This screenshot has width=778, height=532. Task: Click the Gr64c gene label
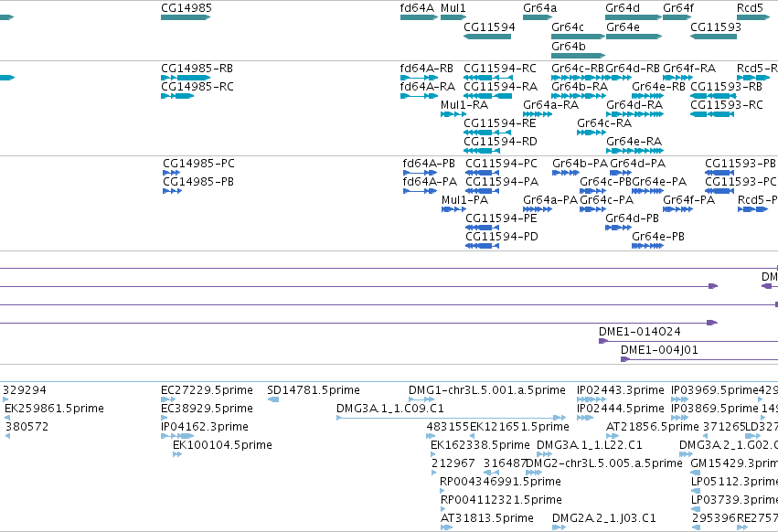click(568, 27)
